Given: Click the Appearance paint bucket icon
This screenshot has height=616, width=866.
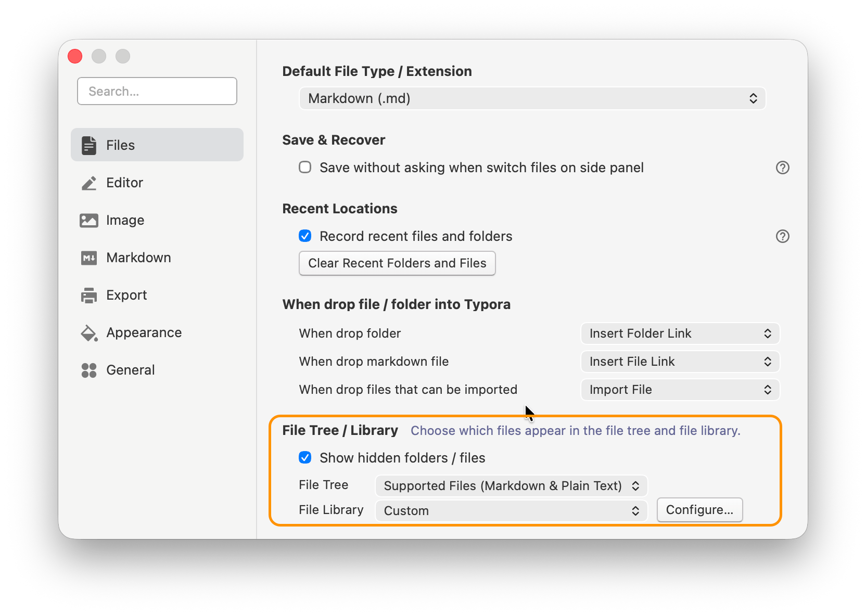Looking at the screenshot, I should [89, 333].
